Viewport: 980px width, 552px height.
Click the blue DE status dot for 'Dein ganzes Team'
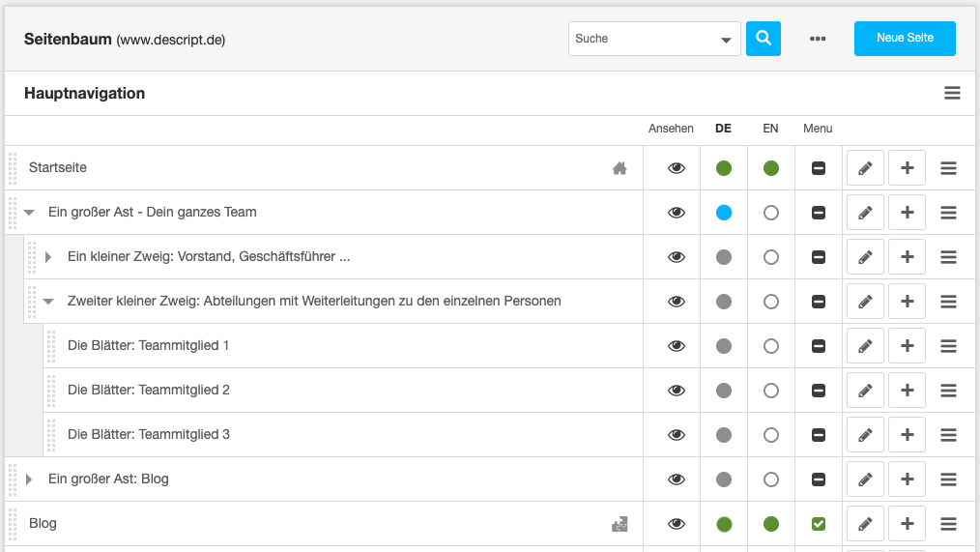click(724, 213)
